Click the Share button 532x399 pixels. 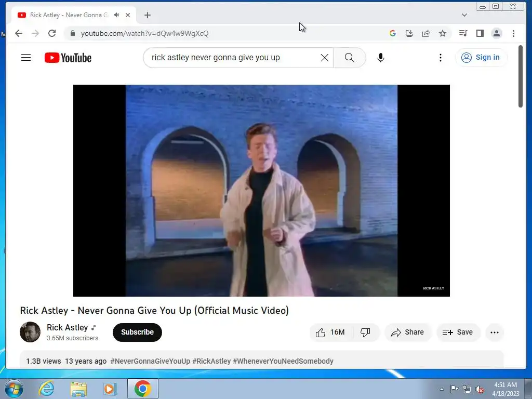408,332
